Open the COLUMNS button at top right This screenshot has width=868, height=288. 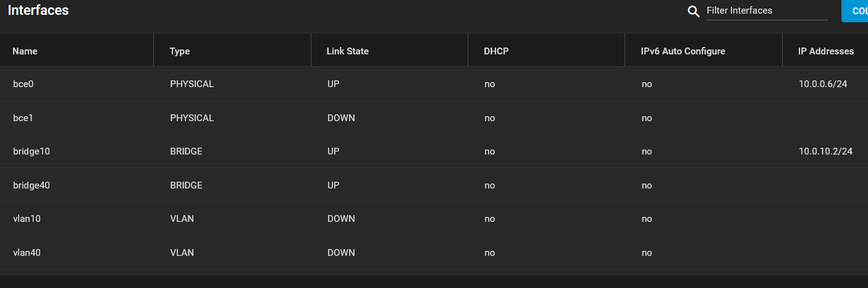click(x=855, y=11)
